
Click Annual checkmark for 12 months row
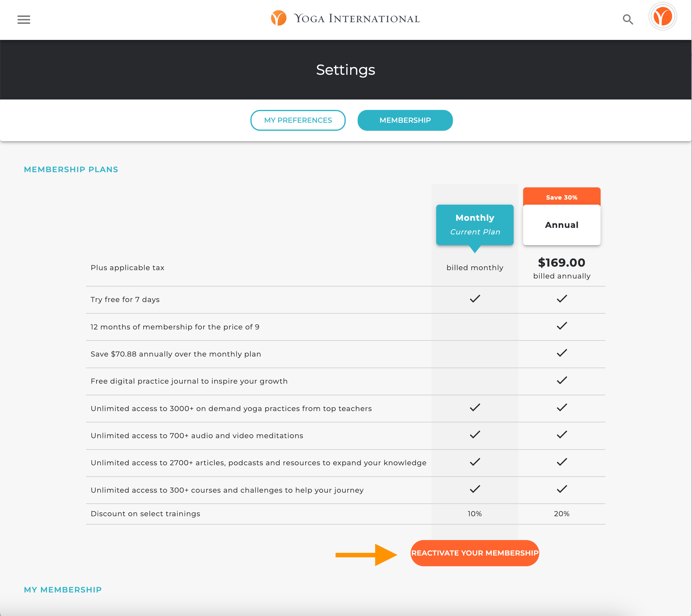(561, 326)
